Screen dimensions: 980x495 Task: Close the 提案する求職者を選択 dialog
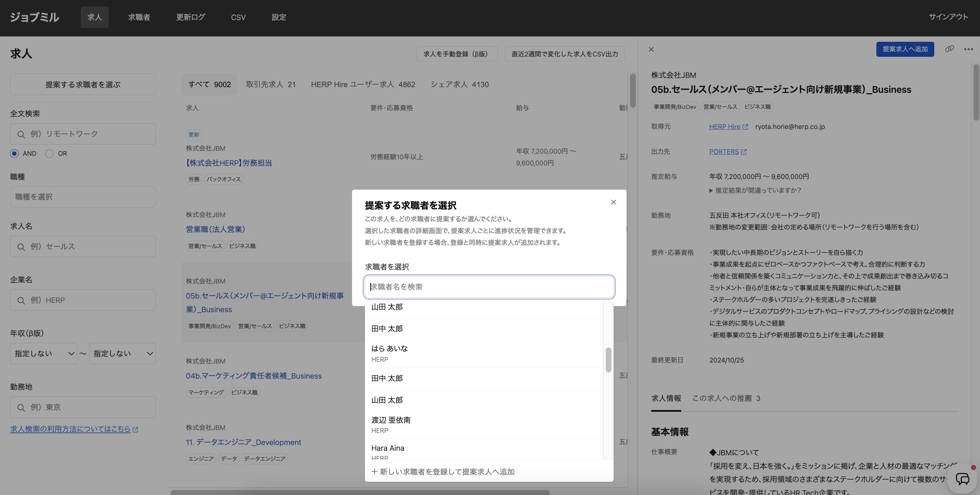[613, 202]
